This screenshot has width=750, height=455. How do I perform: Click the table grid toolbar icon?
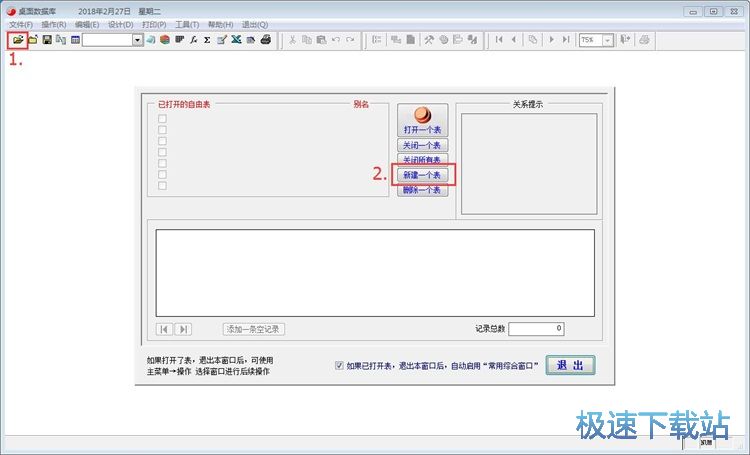click(x=75, y=40)
